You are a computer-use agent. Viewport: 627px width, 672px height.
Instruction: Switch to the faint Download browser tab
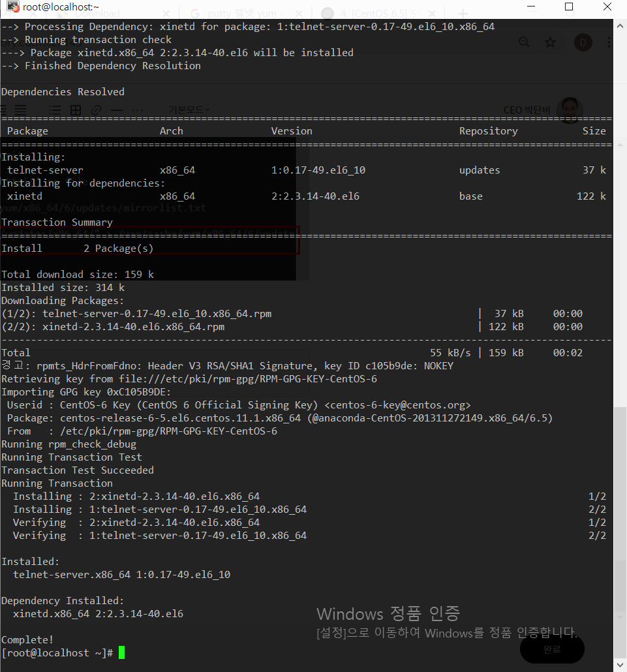click(x=97, y=14)
